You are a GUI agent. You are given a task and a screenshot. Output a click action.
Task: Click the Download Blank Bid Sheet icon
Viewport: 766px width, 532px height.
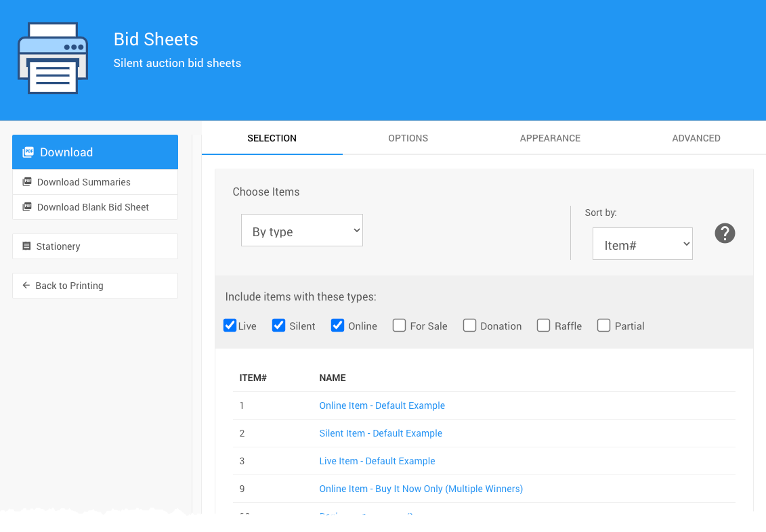[27, 207]
